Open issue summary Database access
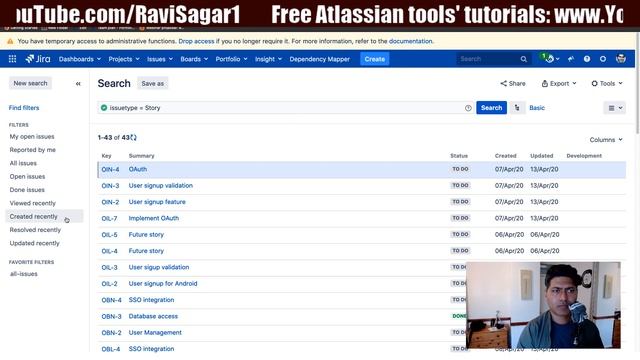Viewport: 640px width, 360px height. tap(153, 316)
